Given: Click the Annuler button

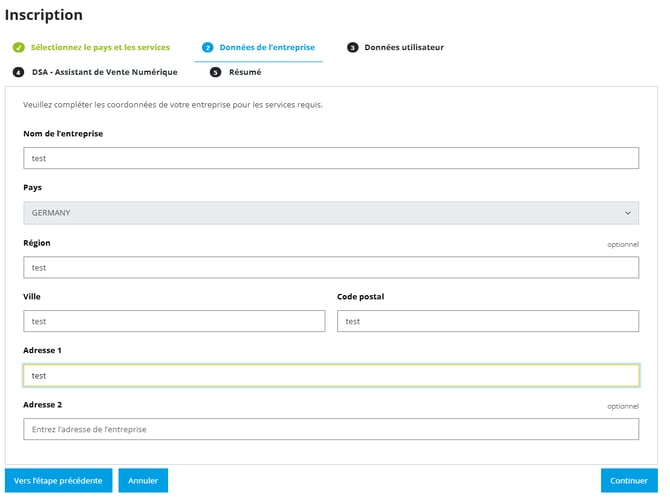Looking at the screenshot, I should pos(143,481).
